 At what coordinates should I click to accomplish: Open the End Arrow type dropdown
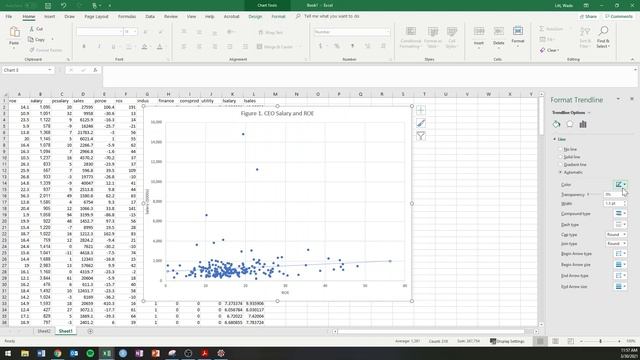(620, 276)
